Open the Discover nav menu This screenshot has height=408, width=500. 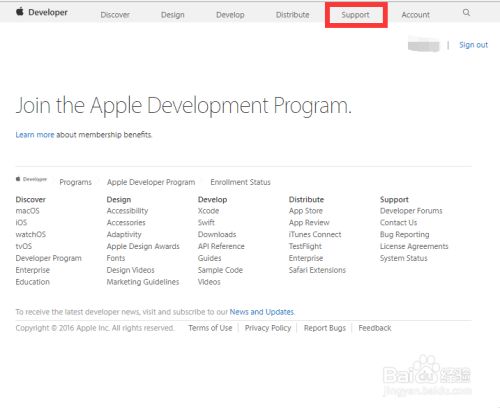pyautogui.click(x=115, y=15)
